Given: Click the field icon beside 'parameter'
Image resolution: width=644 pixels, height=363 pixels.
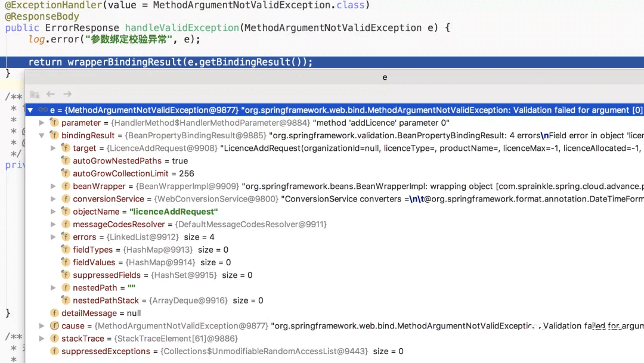Looking at the screenshot, I should coord(54,122).
